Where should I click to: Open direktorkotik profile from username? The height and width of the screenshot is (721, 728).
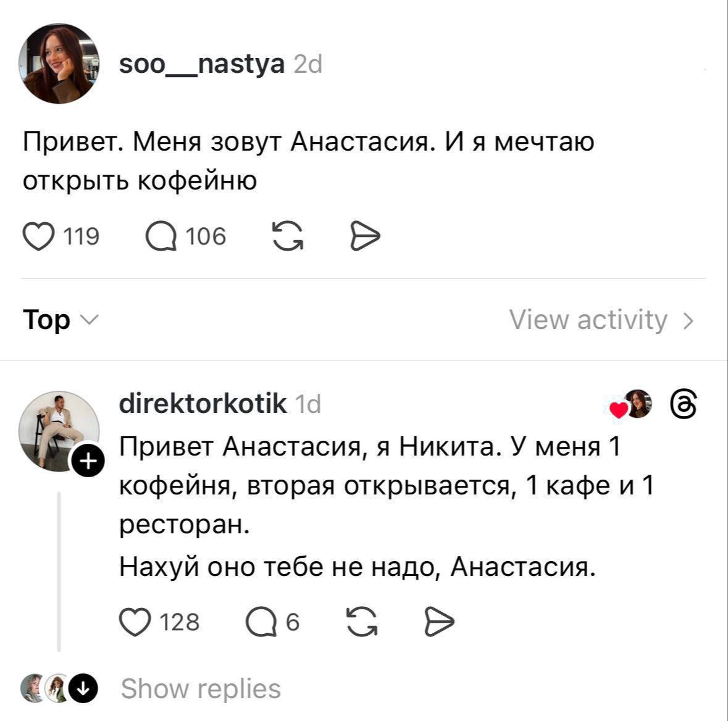[x=203, y=404]
